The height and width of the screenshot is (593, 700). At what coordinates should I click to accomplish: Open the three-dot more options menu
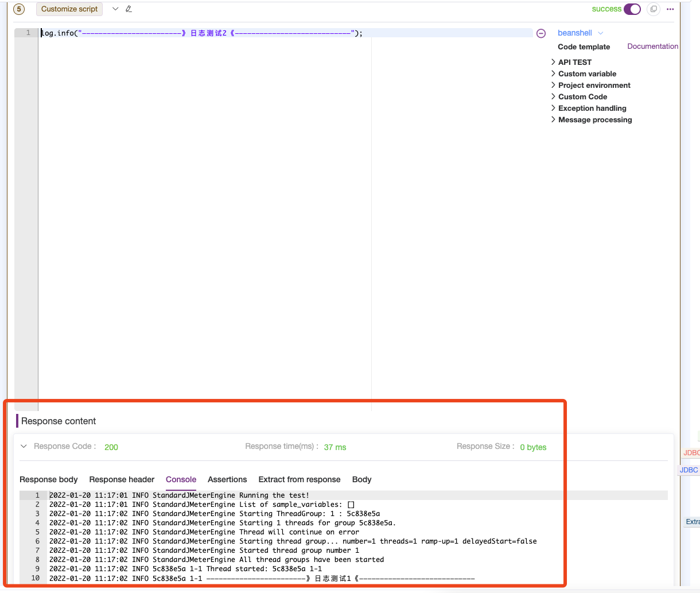click(x=670, y=9)
